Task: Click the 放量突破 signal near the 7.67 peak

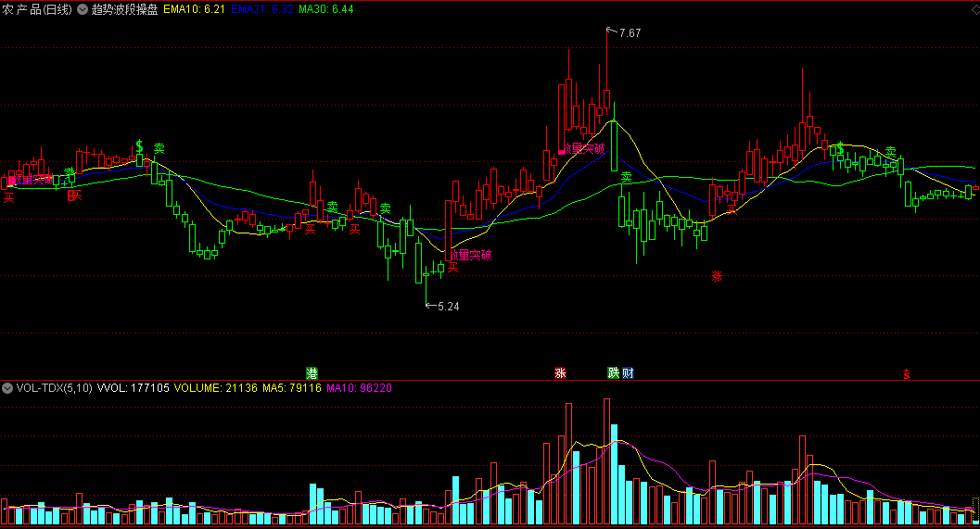Action: coord(584,148)
